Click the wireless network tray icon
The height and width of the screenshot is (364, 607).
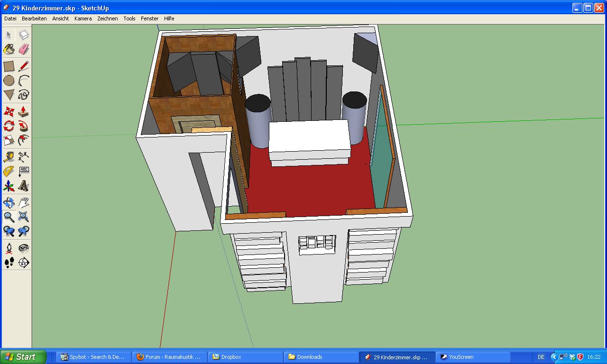562,357
